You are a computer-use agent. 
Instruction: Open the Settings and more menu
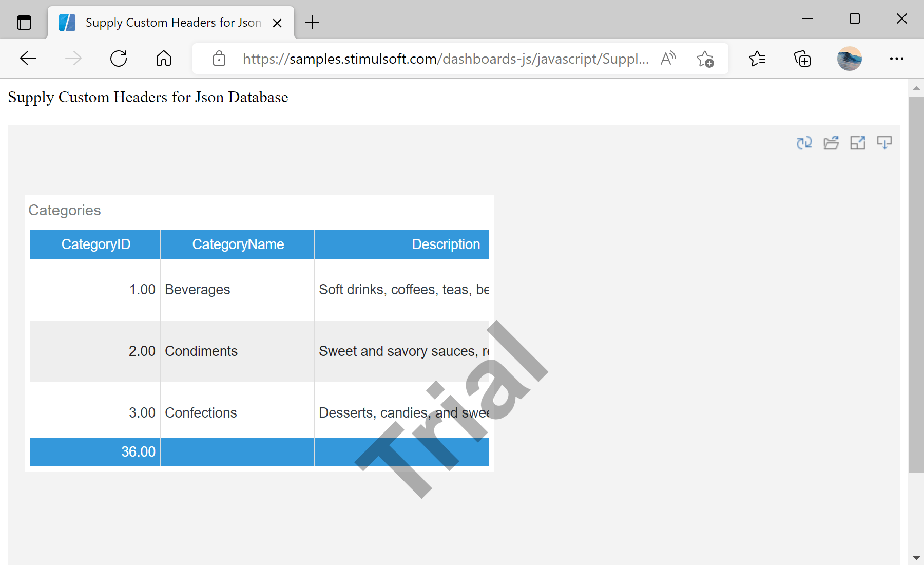pyautogui.click(x=896, y=59)
